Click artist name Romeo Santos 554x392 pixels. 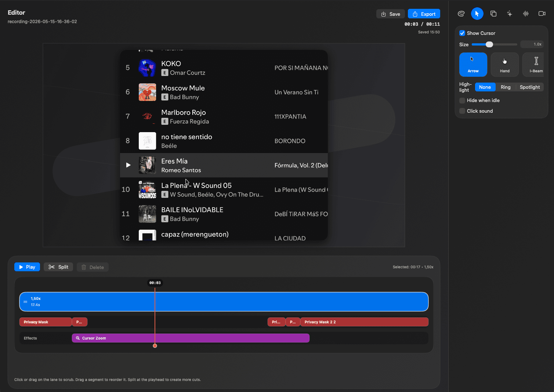coord(181,170)
